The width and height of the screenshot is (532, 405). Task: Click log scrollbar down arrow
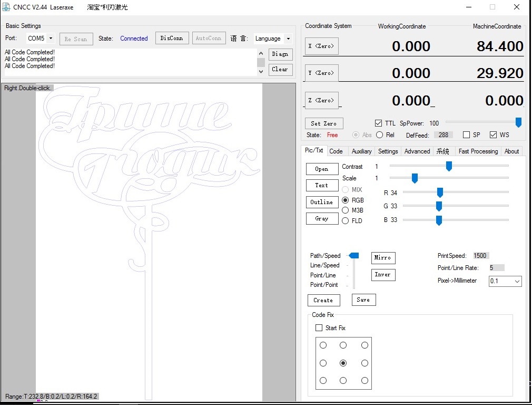pos(261,71)
